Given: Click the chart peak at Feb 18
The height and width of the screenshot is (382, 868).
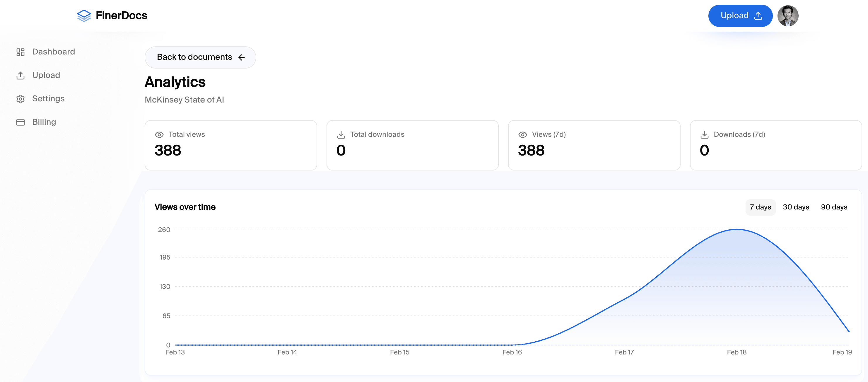Looking at the screenshot, I should click(x=737, y=230).
